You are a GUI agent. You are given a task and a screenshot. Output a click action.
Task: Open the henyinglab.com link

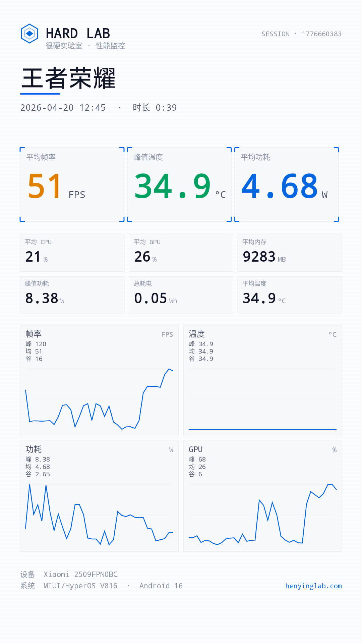[313, 586]
